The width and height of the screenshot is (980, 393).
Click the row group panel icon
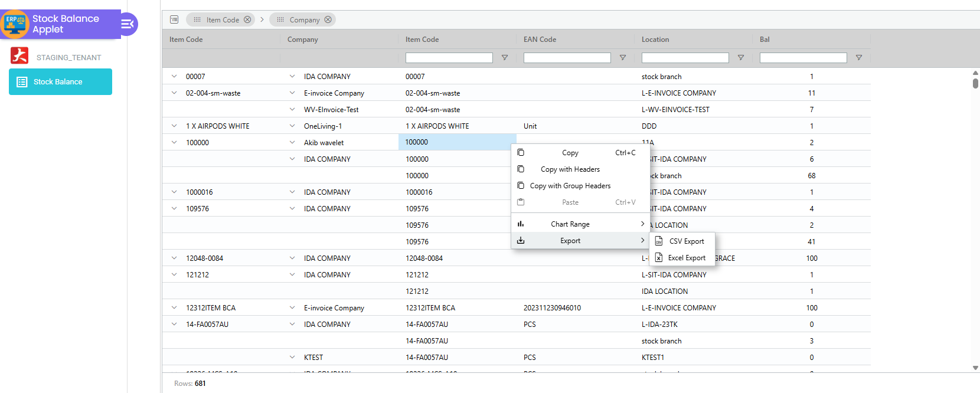tap(174, 19)
